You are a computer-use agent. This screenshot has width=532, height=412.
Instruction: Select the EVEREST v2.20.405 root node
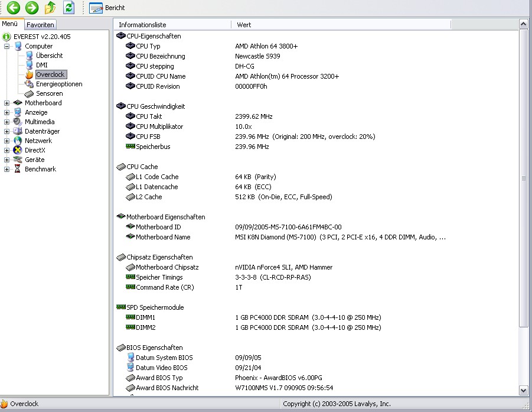tap(42, 37)
